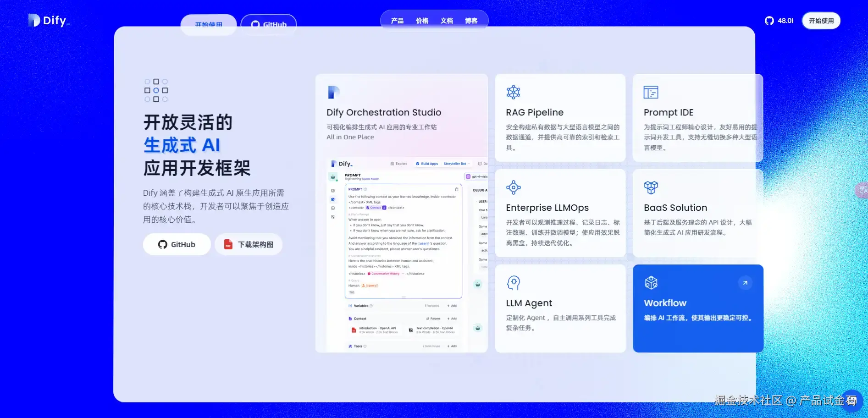
Task: Click the Workflow card arrow button
Action: (745, 283)
